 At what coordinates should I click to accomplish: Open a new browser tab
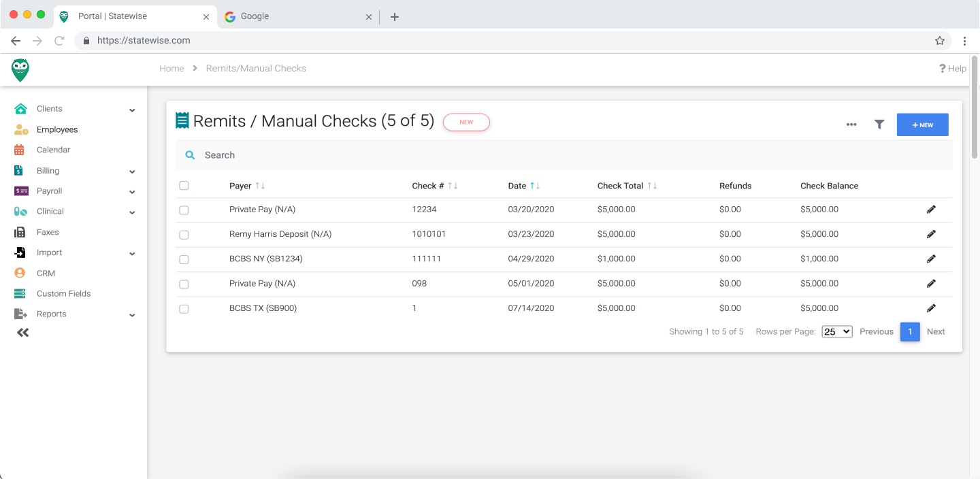395,17
